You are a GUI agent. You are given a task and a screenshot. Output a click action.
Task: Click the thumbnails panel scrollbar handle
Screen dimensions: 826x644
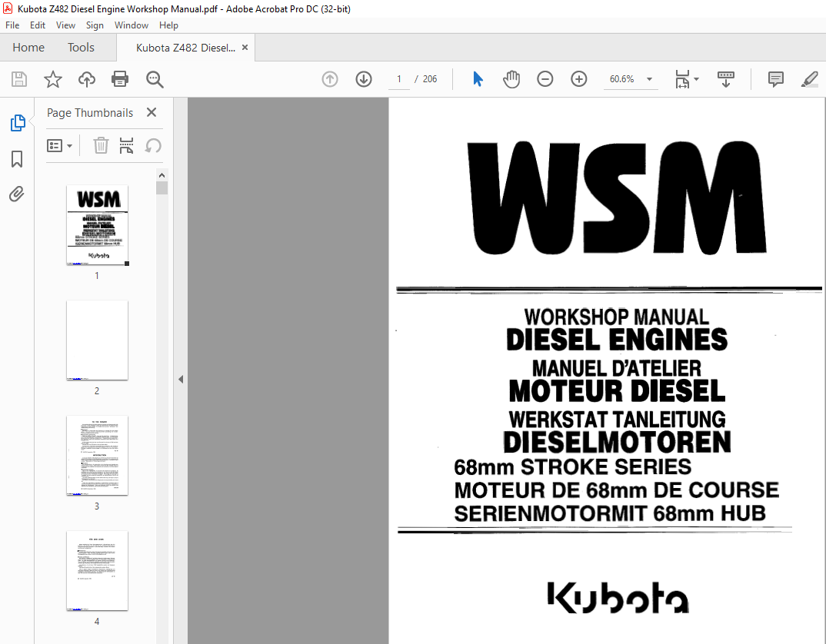(x=162, y=188)
